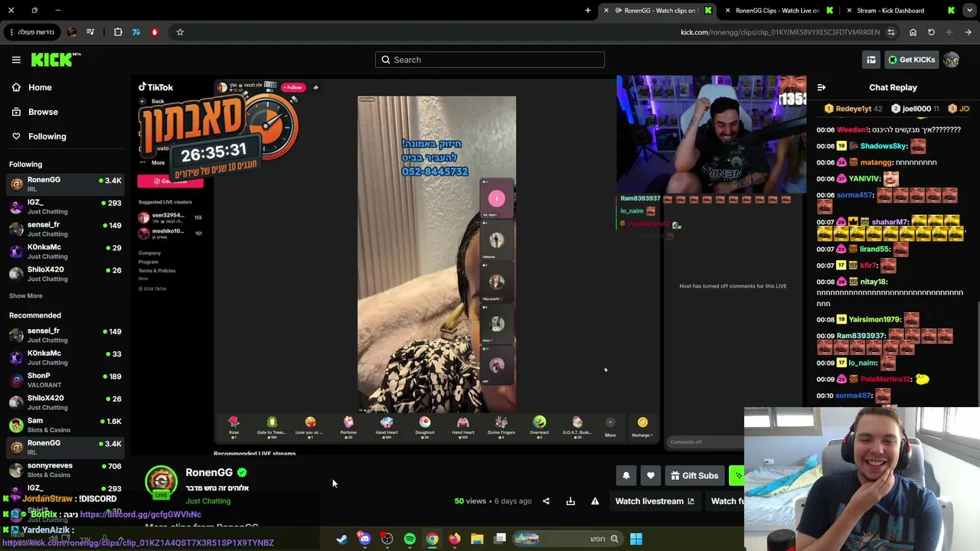Click Yairsimon1979 username in chat
The height and width of the screenshot is (551, 980).
874,319
